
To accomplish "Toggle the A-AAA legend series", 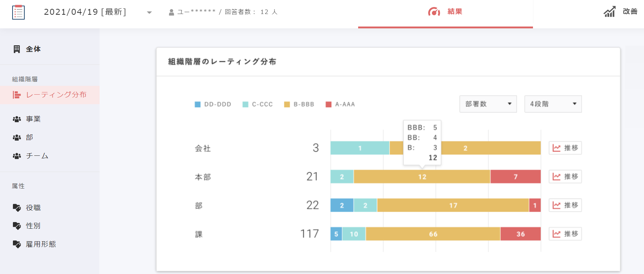I will point(340,104).
